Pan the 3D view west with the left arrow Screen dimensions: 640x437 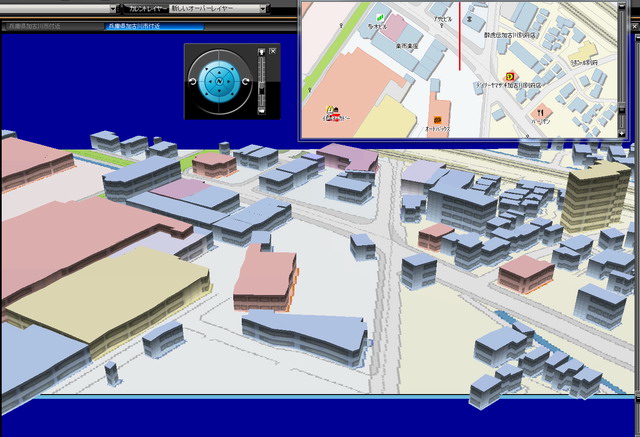(210, 82)
